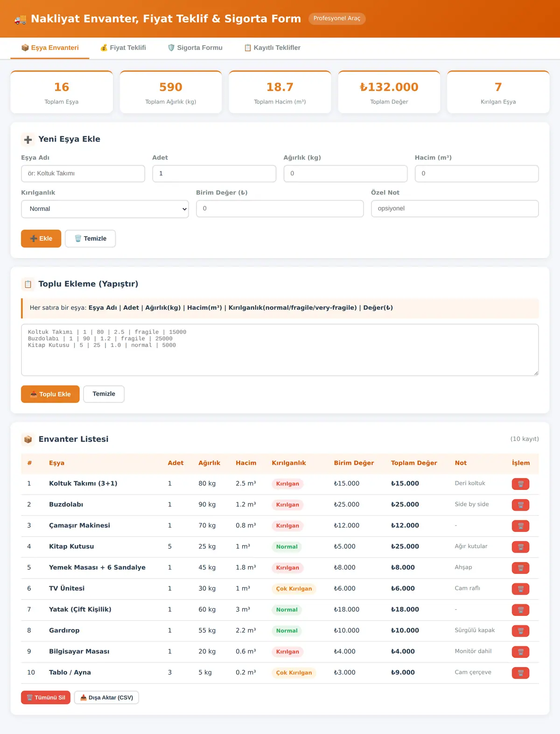Switch to the Eşya Envanteri tab

point(50,48)
